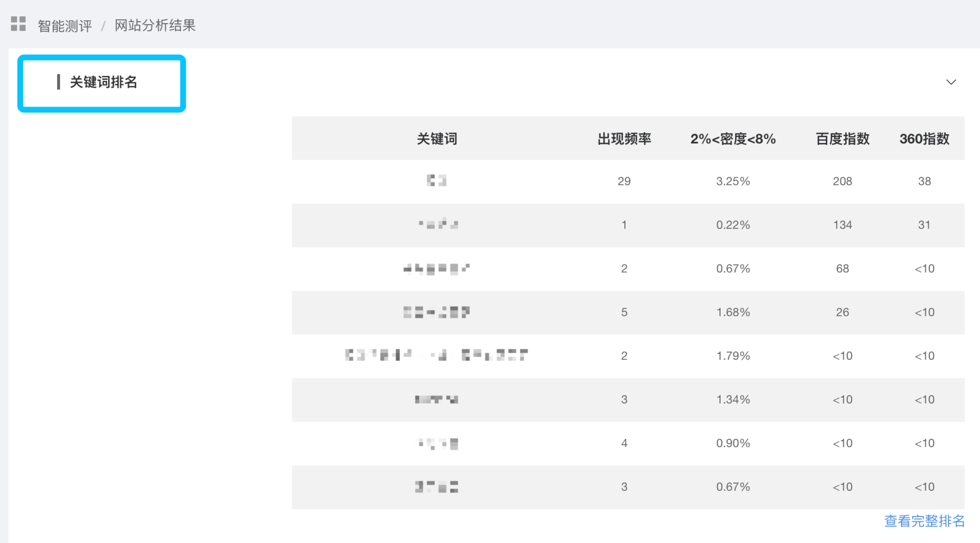Click the frequency value 29
Image resolution: width=980 pixels, height=543 pixels.
click(x=624, y=181)
